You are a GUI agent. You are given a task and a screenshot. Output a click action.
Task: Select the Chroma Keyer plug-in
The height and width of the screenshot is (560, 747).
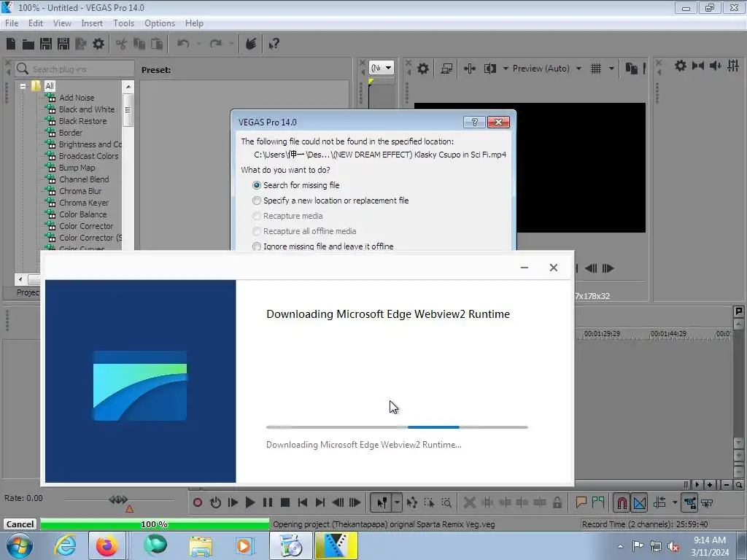pyautogui.click(x=84, y=203)
